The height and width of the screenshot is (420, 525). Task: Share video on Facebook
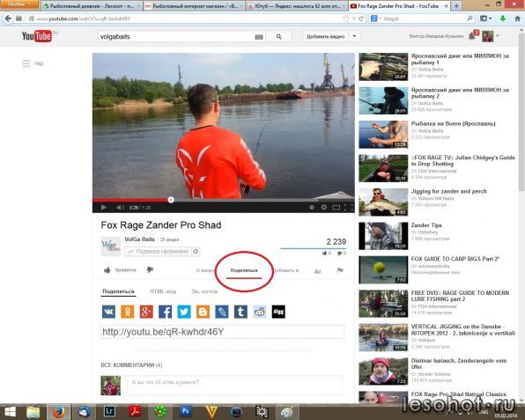click(x=165, y=312)
